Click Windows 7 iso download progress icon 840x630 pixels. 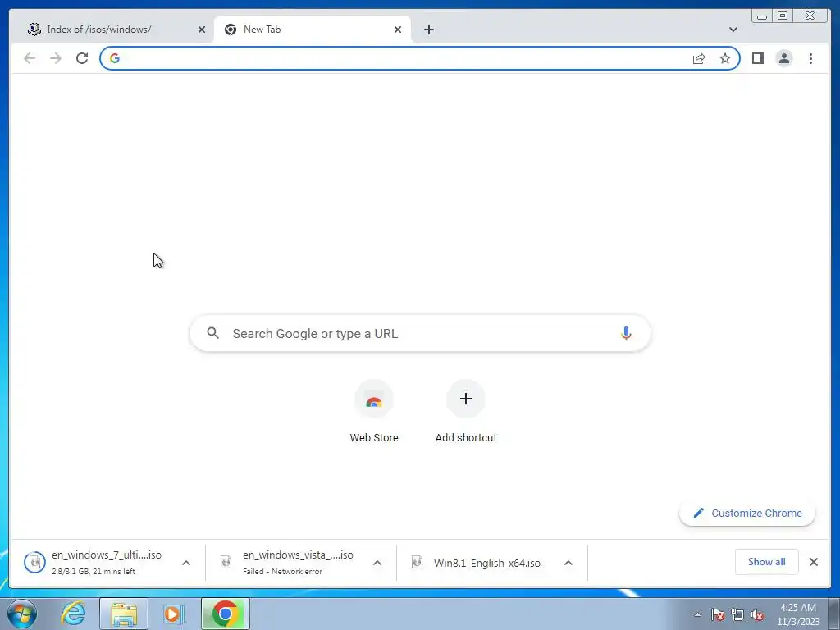click(34, 563)
